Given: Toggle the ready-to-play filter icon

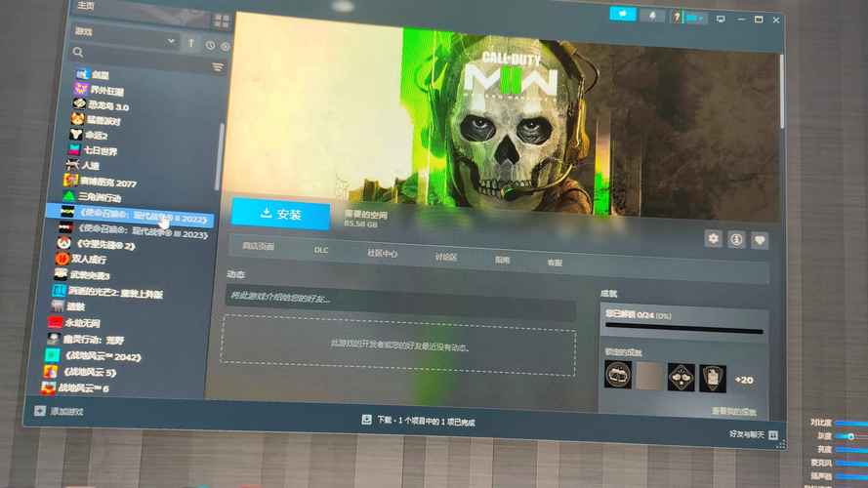Looking at the screenshot, I should click(226, 47).
